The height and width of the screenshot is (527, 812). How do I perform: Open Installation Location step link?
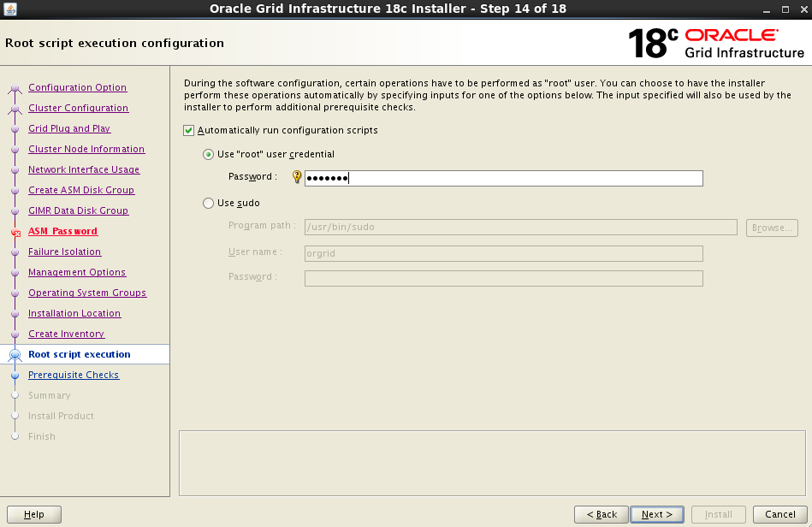pos(74,313)
